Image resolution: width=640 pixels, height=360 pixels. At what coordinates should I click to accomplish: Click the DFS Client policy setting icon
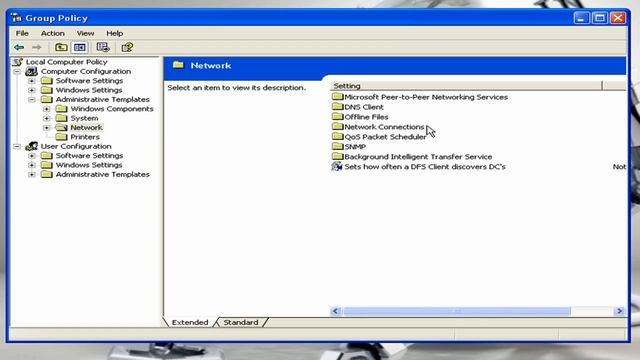point(337,167)
